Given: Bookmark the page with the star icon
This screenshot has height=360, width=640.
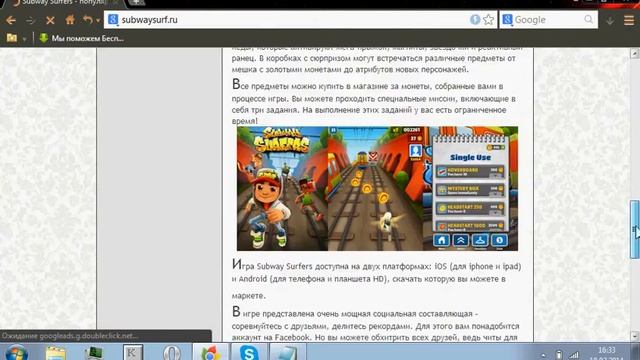Looking at the screenshot, I should tap(489, 20).
